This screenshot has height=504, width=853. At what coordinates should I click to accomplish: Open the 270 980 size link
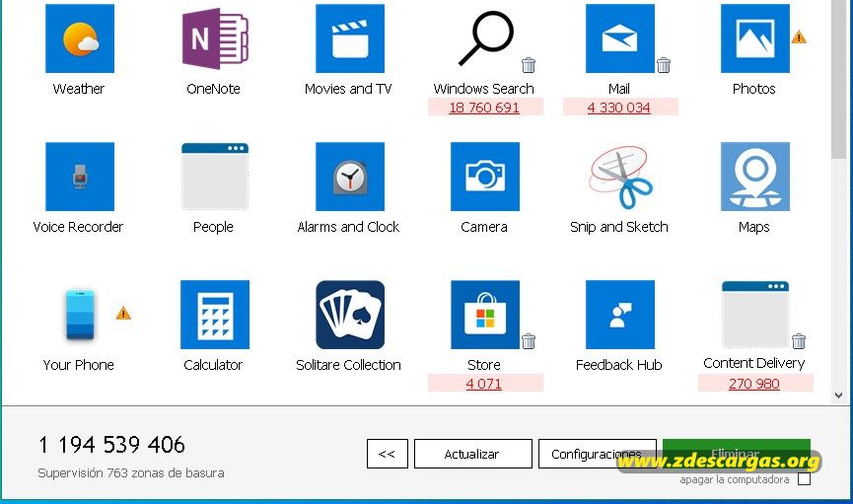pos(754,384)
